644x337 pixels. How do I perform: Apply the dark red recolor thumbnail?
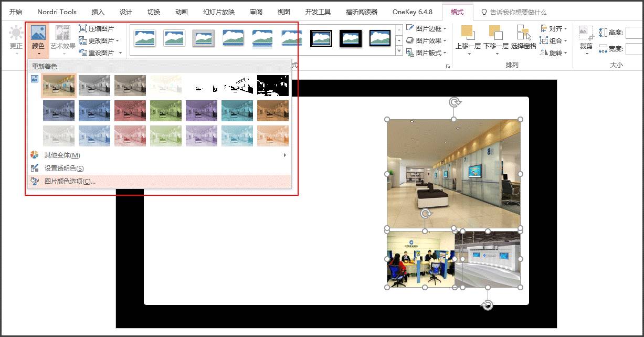tap(131, 110)
